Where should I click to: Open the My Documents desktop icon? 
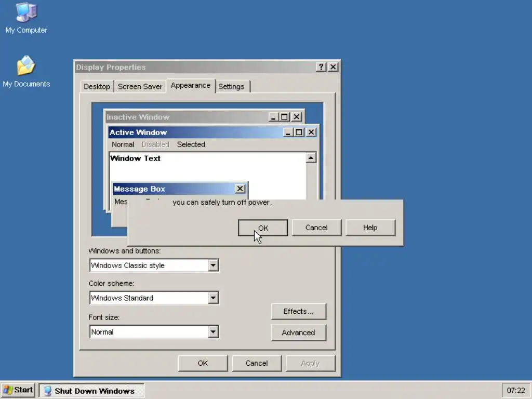[26, 72]
